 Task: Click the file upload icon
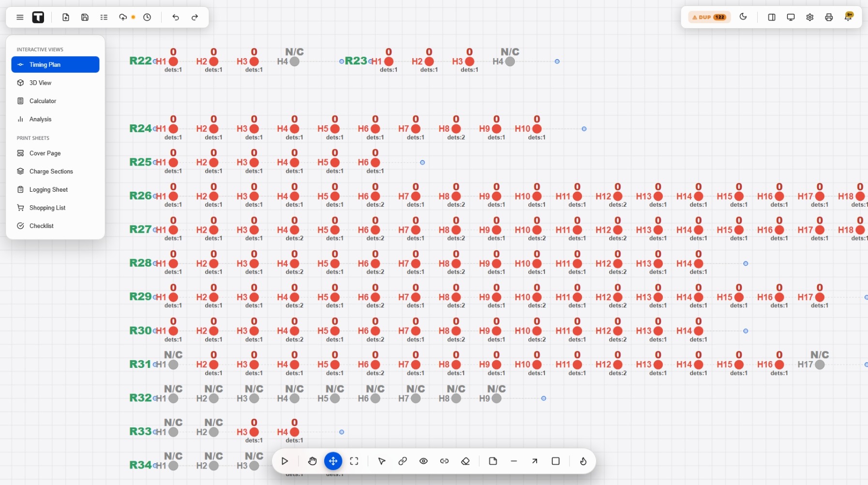66,17
